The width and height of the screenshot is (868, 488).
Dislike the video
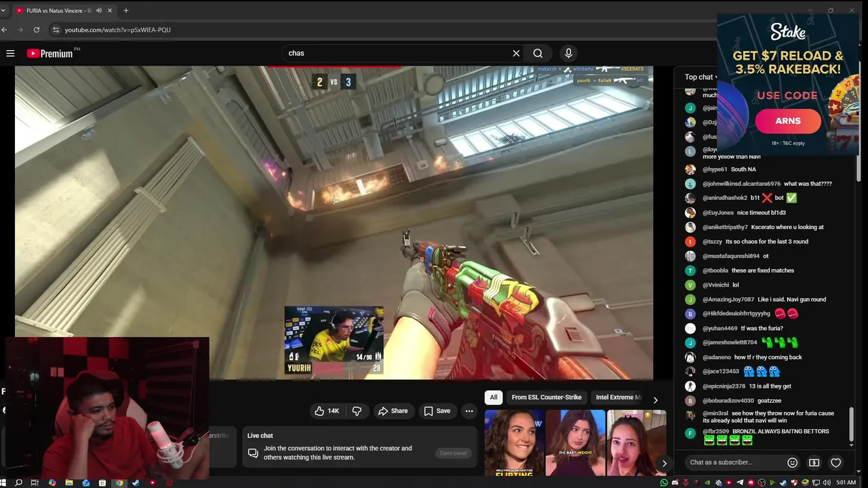357,411
